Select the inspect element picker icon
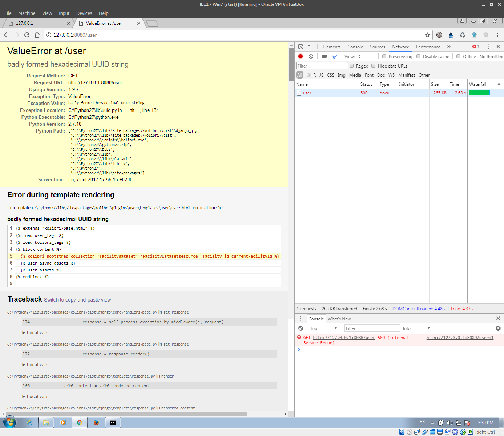The image size is (504, 436). click(x=301, y=47)
